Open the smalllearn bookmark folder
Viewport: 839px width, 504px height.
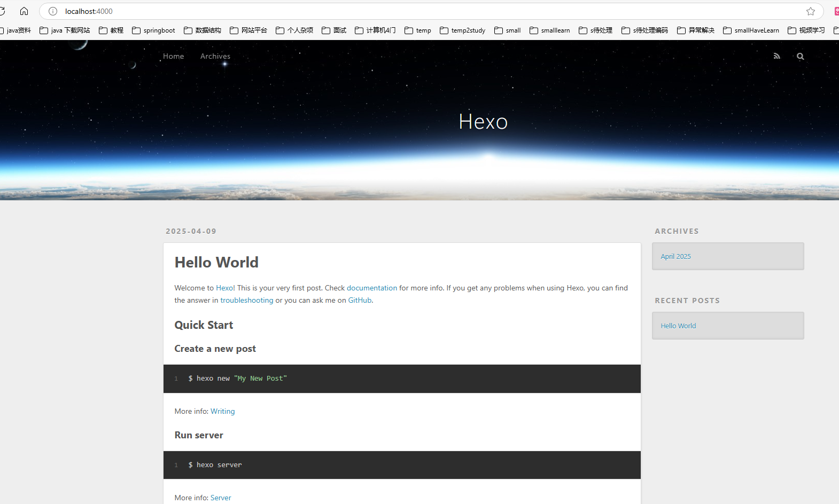tap(550, 30)
